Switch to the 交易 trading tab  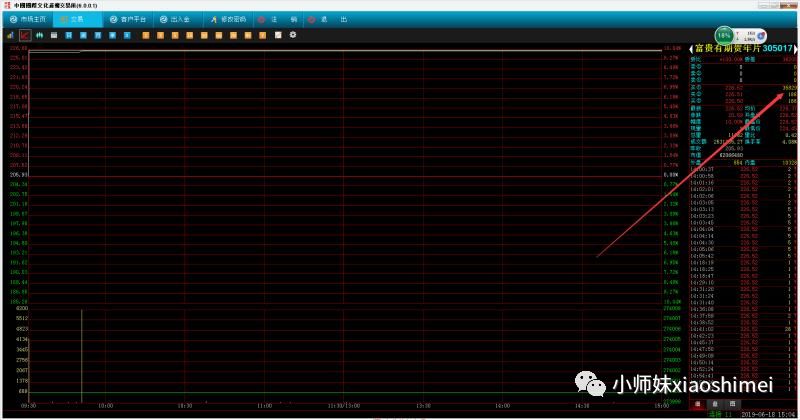pyautogui.click(x=78, y=19)
